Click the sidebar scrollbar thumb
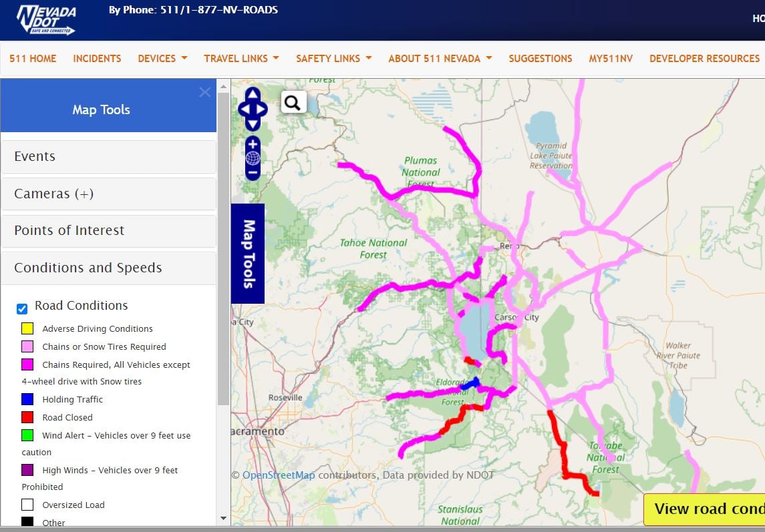Viewport: 765px width, 532px height. click(x=223, y=249)
